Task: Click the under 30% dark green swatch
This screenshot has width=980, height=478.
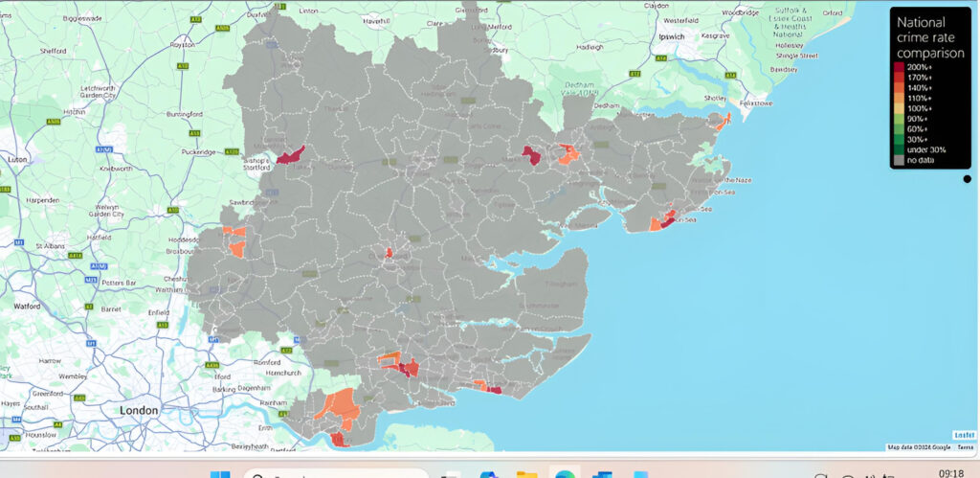Action: pyautogui.click(x=900, y=149)
